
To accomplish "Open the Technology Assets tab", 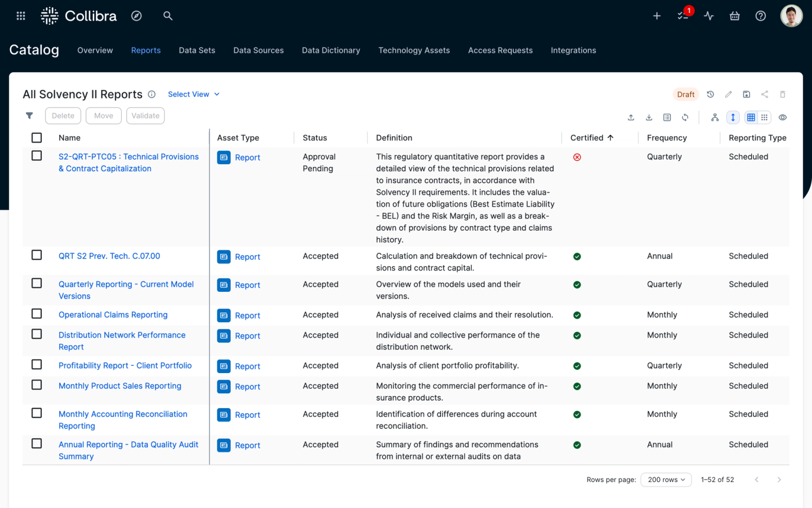I will click(414, 50).
